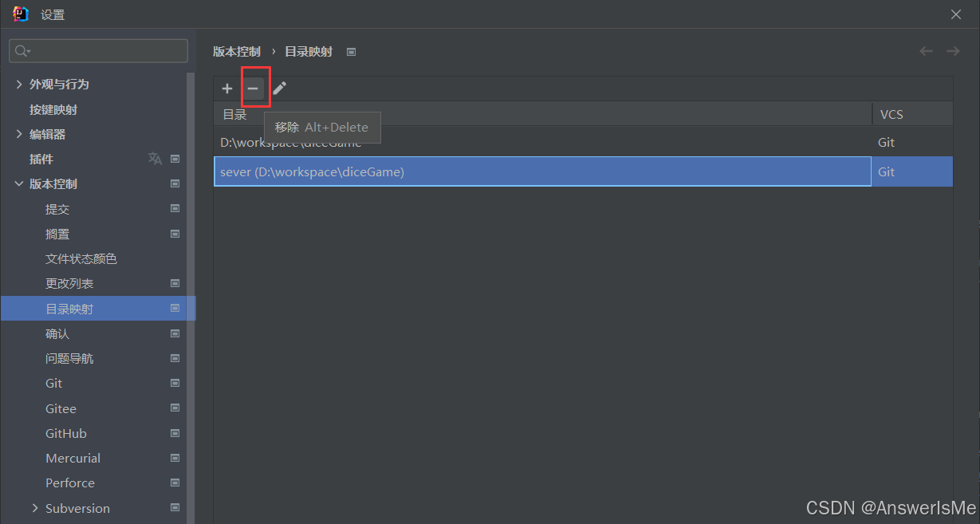Click the pencil edit mapping icon
Image resolution: width=980 pixels, height=524 pixels.
tap(279, 89)
